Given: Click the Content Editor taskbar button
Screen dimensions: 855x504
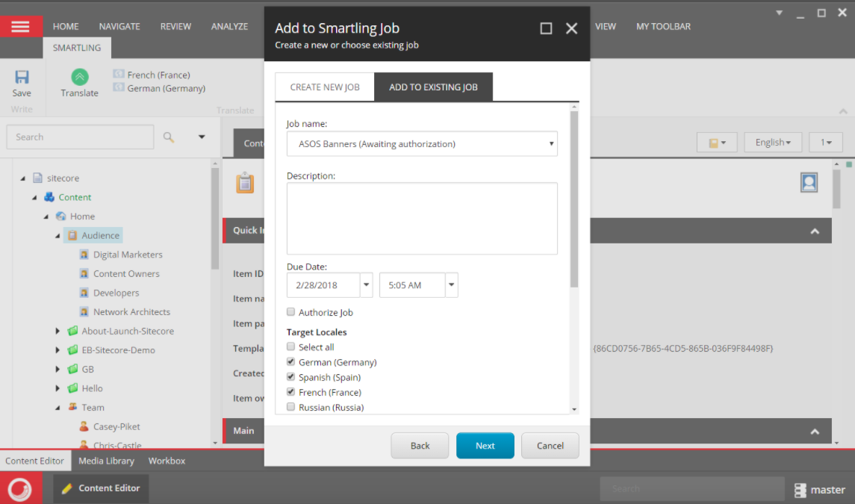Looking at the screenshot, I should pos(101,488).
